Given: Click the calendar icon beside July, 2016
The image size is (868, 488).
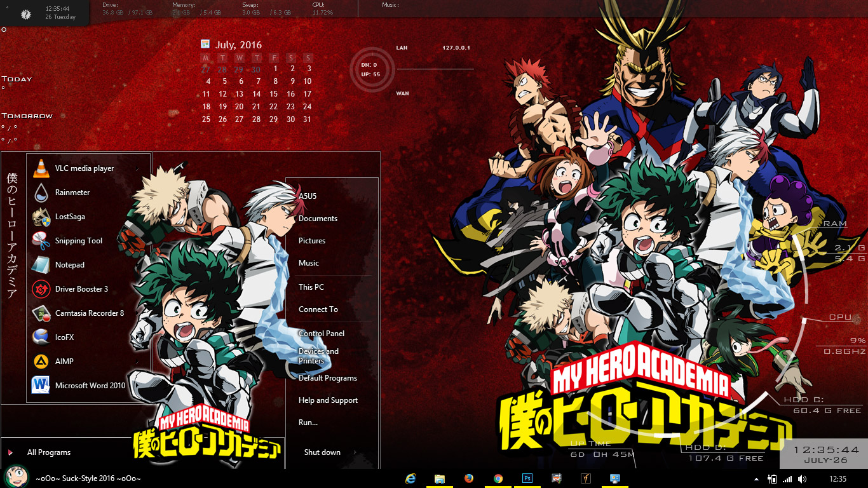Looking at the screenshot, I should pos(205,44).
